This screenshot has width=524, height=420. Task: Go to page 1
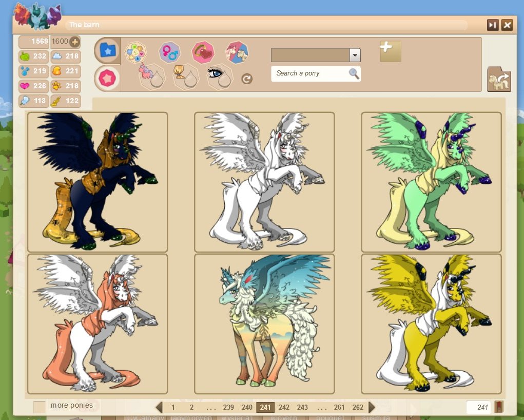(x=173, y=407)
